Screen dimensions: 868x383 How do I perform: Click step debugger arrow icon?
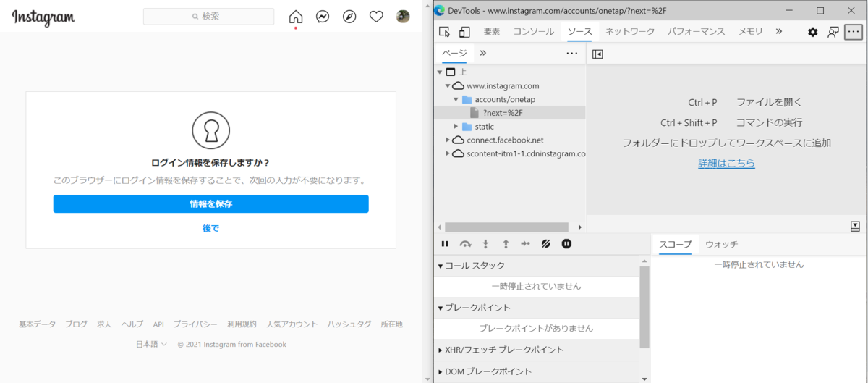pyautogui.click(x=526, y=244)
